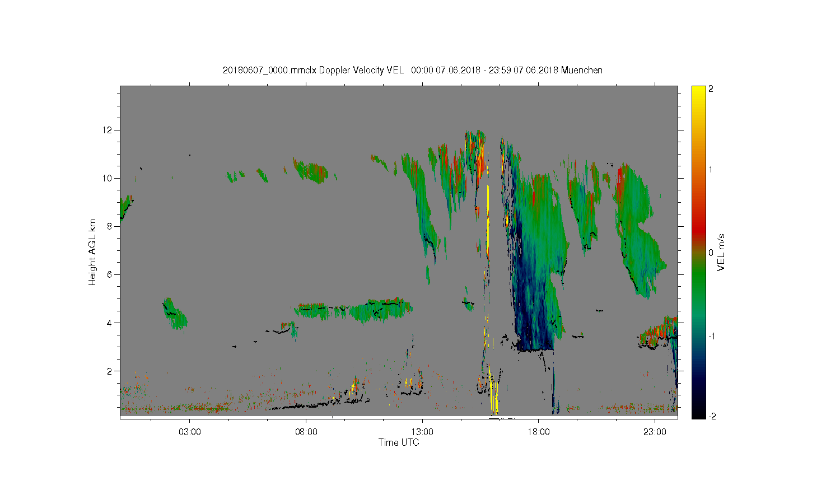
Task: Select the height tick label 6
Action: (110, 274)
